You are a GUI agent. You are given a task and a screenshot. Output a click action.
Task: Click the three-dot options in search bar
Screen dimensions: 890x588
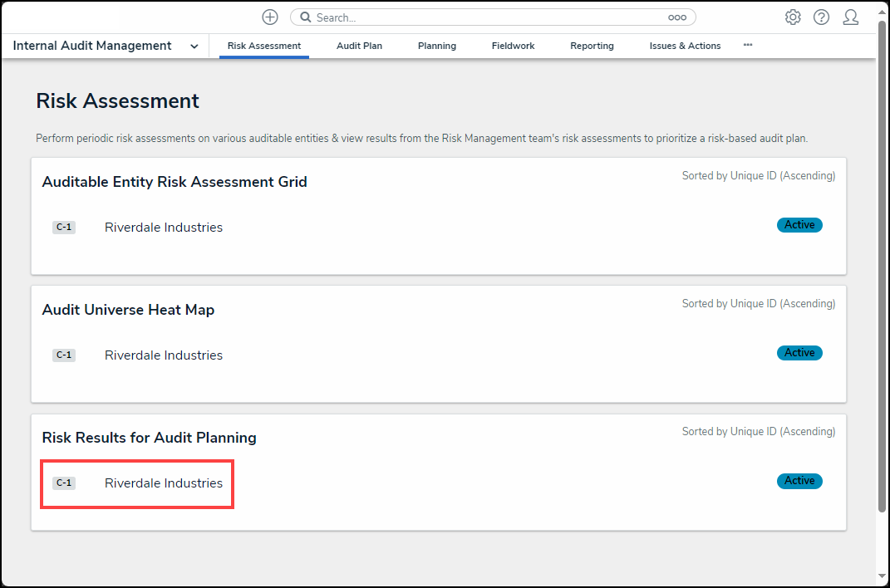tap(677, 17)
